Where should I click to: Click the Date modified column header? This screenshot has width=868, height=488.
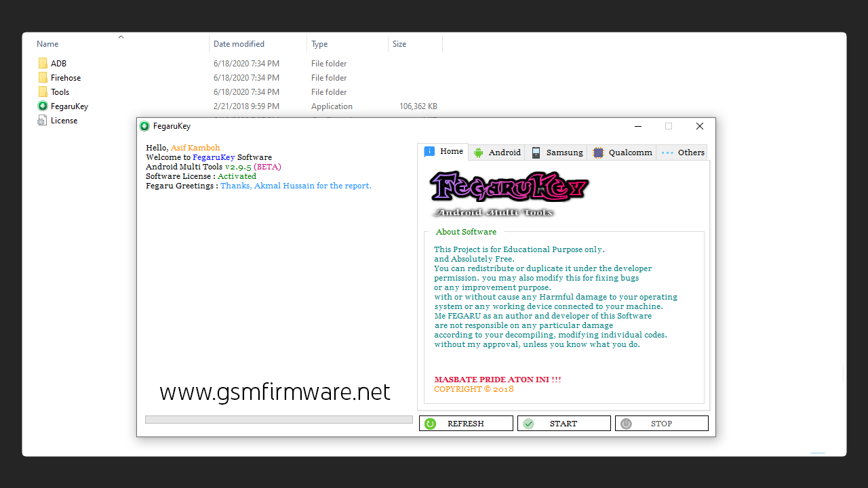(x=239, y=43)
